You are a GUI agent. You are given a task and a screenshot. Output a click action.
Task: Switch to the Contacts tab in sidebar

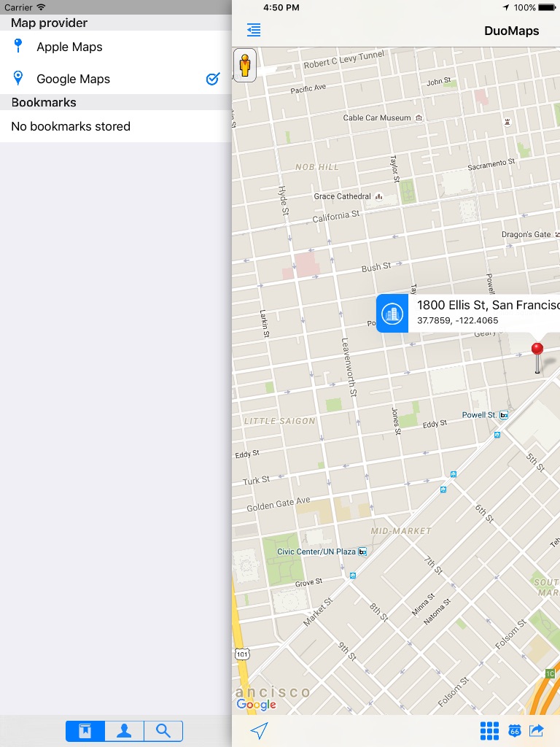coord(124,731)
